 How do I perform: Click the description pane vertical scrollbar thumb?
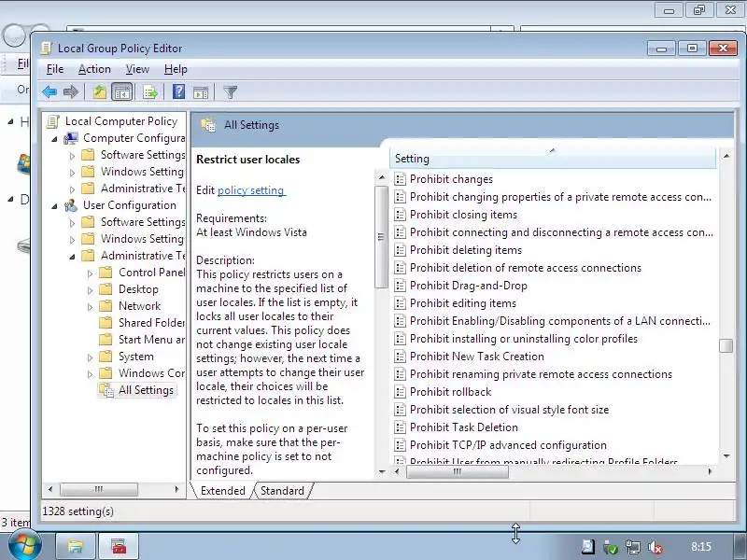(x=381, y=237)
